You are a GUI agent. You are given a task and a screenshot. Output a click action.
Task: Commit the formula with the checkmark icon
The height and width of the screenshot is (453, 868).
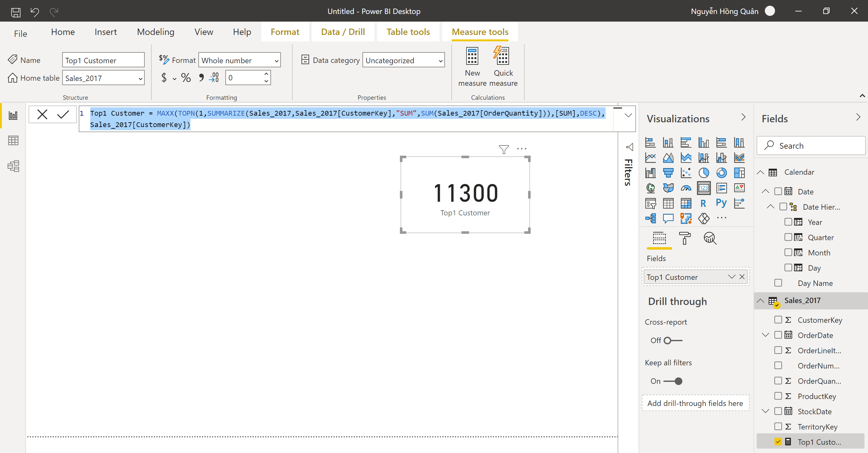63,114
